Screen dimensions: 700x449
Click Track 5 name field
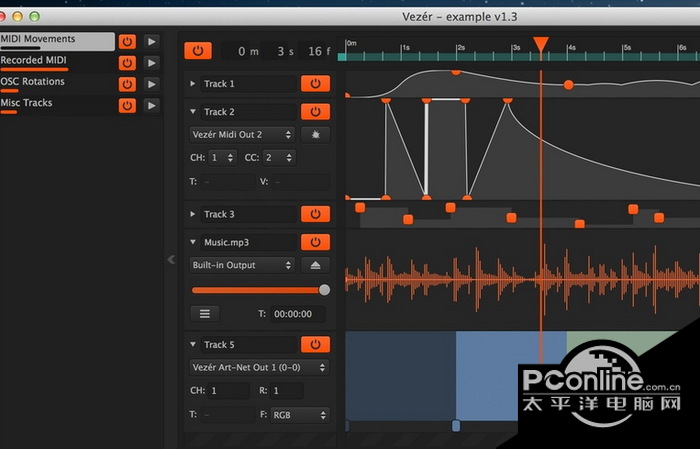click(248, 345)
